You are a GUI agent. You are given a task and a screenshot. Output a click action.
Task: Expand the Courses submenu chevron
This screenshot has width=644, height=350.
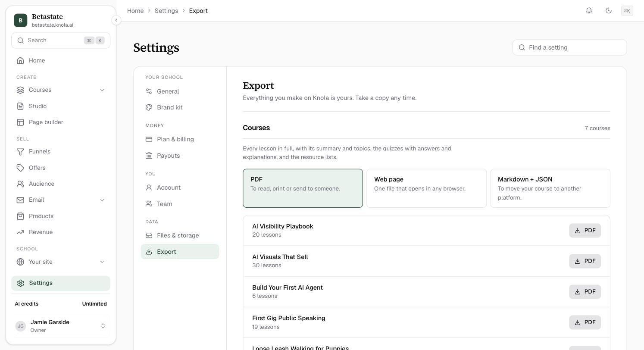pyautogui.click(x=102, y=90)
